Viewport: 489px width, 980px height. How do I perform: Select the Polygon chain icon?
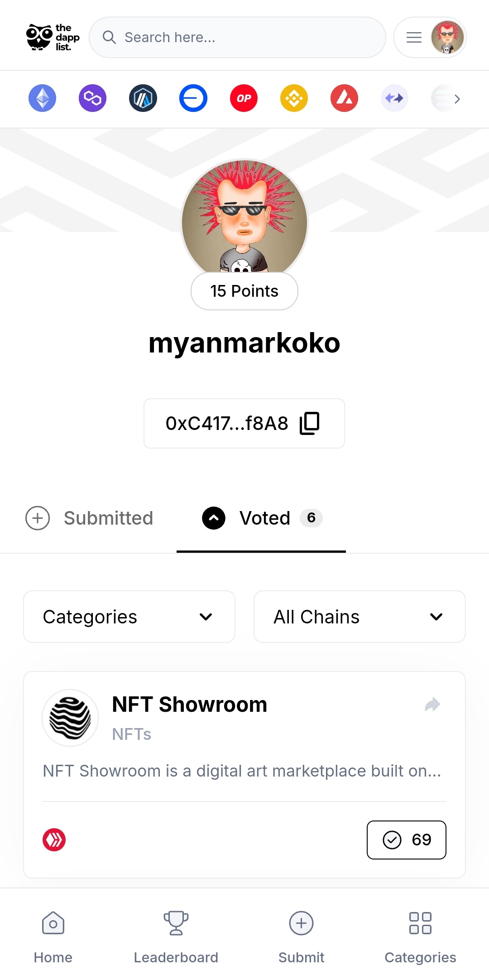[92, 98]
